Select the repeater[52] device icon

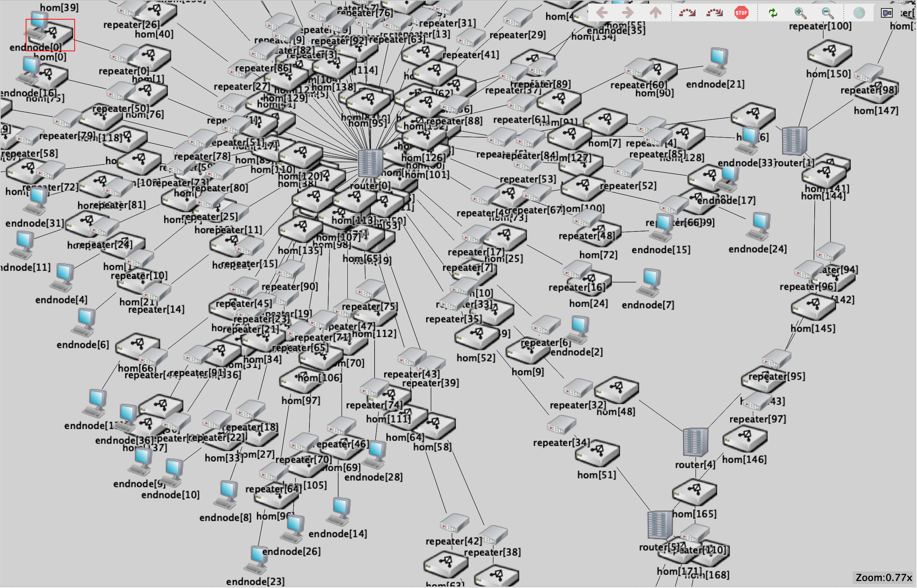(x=629, y=169)
